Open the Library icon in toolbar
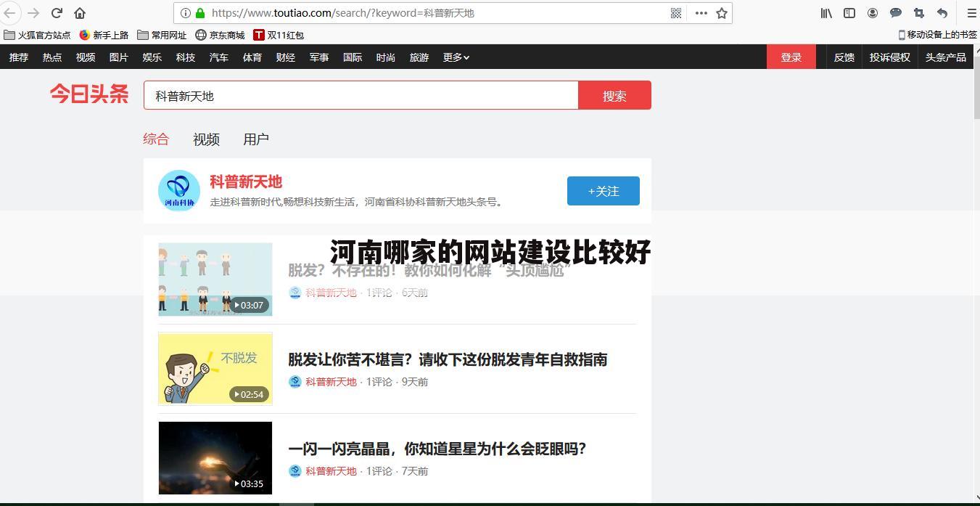The width and height of the screenshot is (980, 506). [826, 13]
